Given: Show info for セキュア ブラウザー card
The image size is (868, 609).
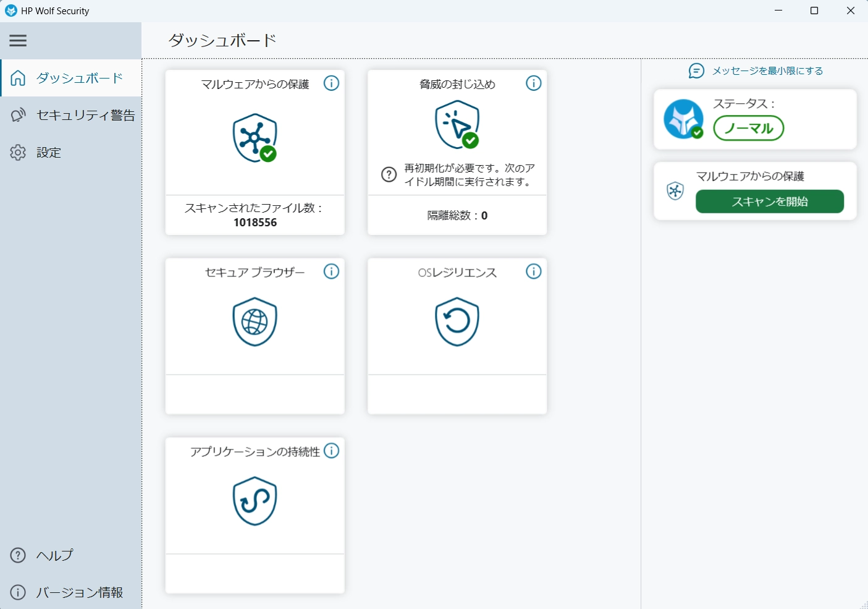Looking at the screenshot, I should tap(332, 271).
